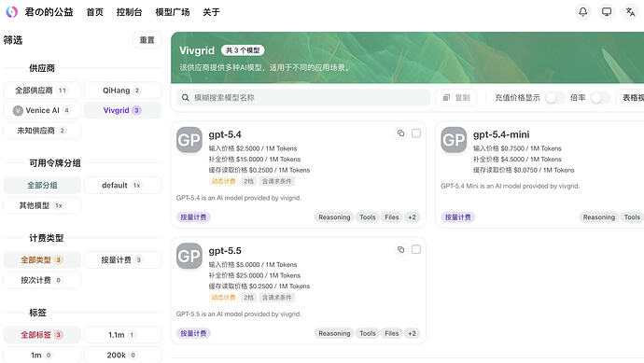
Task: Filter by QiHang vendor
Action: pos(122,91)
